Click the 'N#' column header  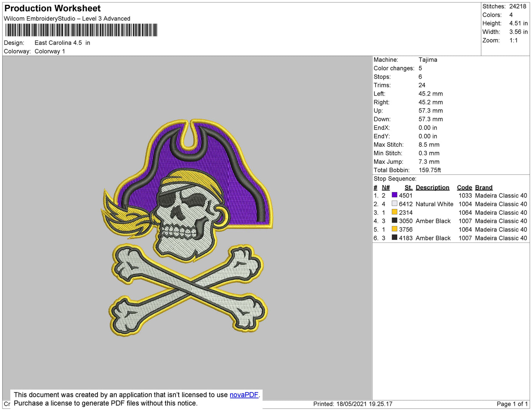coord(385,188)
